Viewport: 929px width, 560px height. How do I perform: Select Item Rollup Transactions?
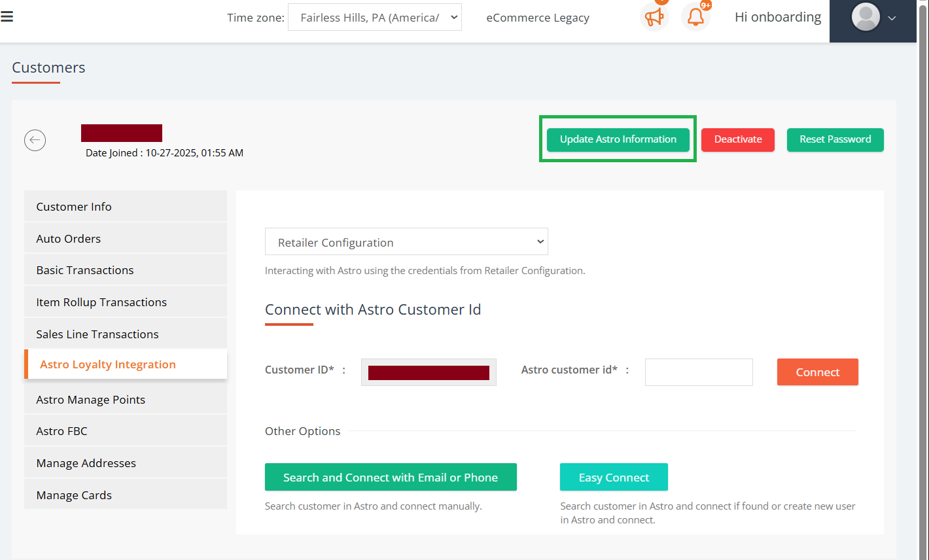point(126,302)
